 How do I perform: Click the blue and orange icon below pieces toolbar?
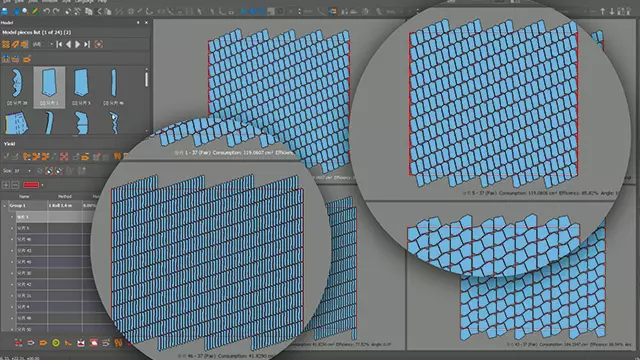(6, 59)
